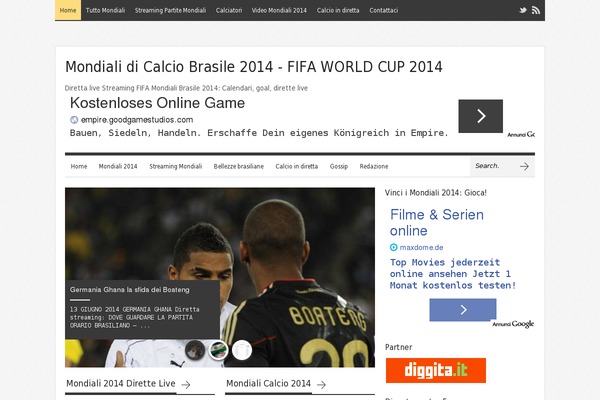
Task: Click Annunci Google label under maxdome ad
Action: click(513, 324)
